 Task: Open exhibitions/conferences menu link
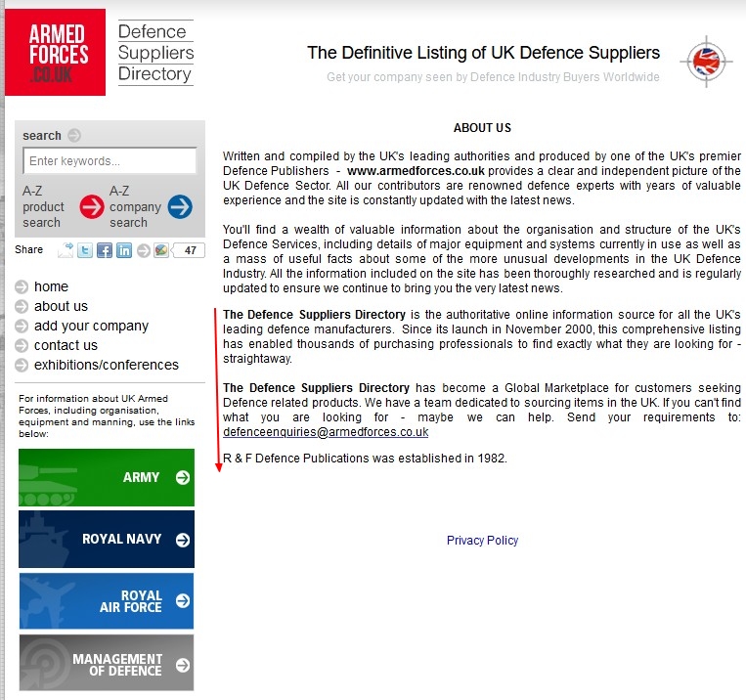click(x=106, y=365)
